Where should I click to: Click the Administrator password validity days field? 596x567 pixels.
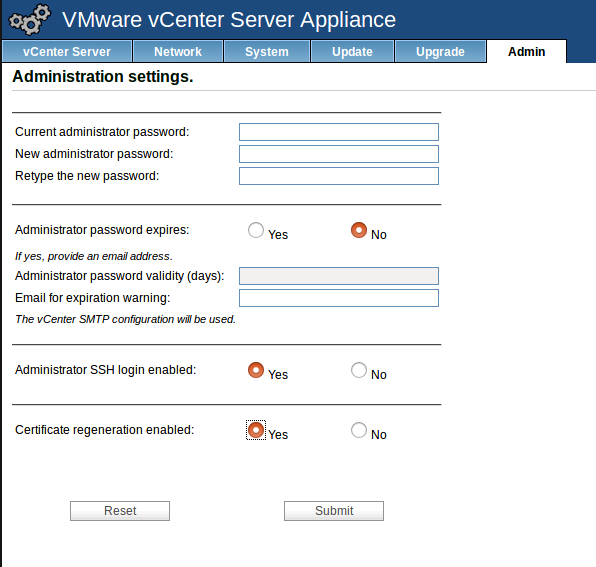[x=339, y=276]
